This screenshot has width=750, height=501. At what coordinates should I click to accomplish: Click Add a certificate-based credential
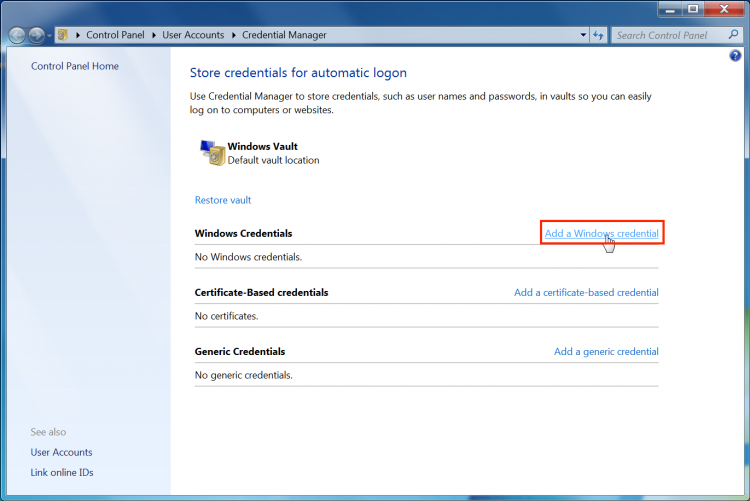coord(586,292)
